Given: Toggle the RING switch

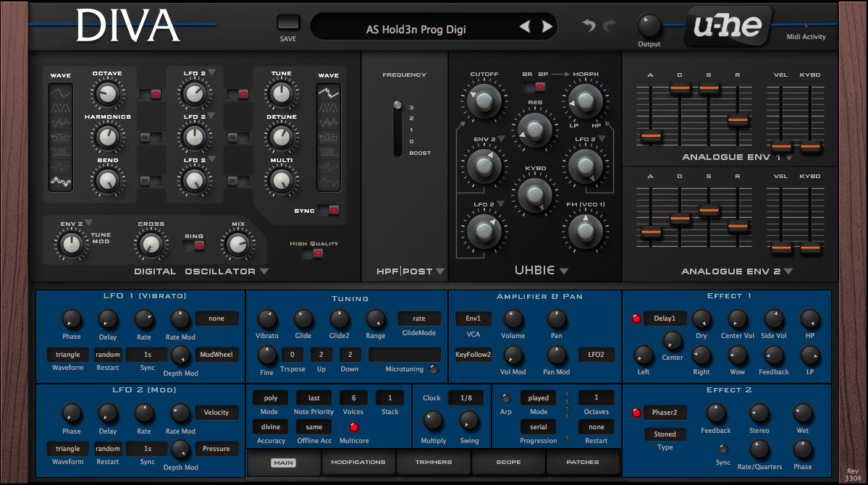Looking at the screenshot, I should [x=194, y=245].
